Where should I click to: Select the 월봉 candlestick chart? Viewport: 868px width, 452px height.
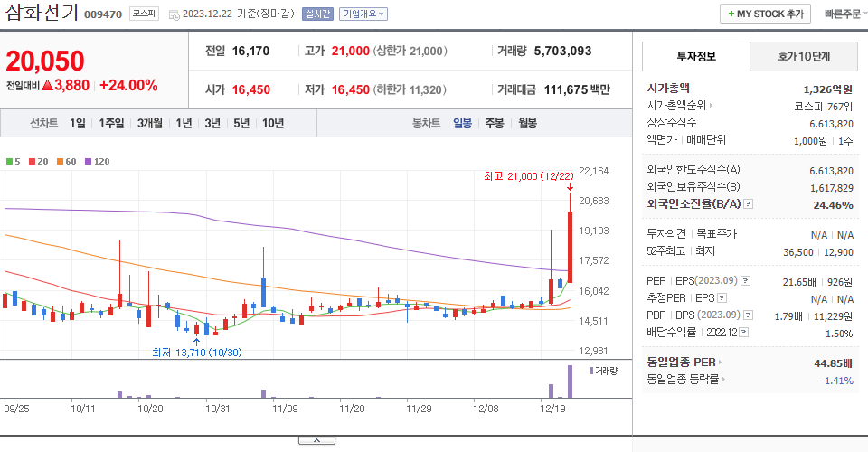pyautogui.click(x=527, y=123)
